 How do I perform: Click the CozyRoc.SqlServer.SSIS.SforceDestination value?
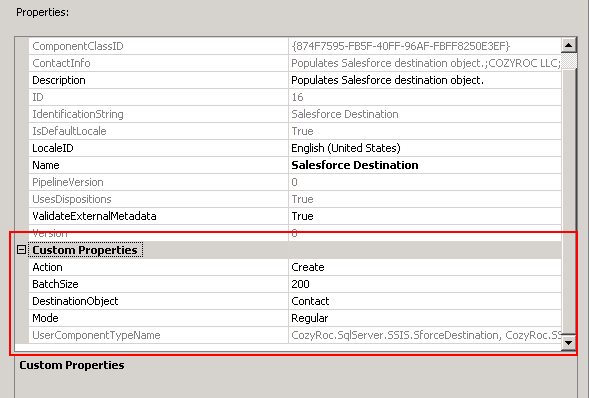click(425, 335)
